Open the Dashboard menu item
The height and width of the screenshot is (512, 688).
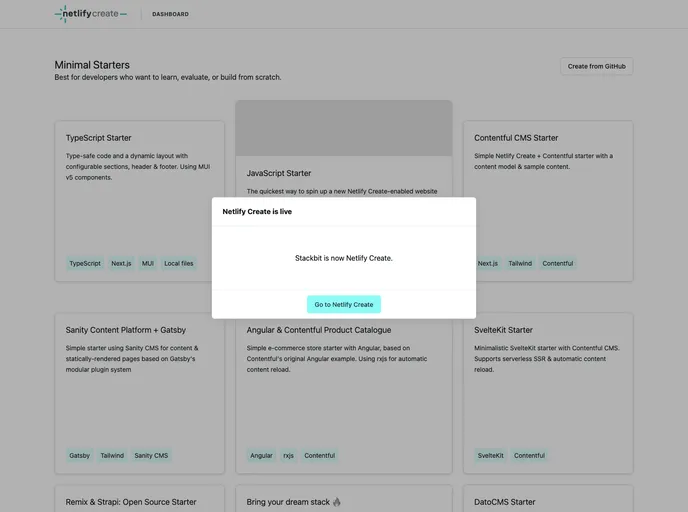pyautogui.click(x=170, y=14)
